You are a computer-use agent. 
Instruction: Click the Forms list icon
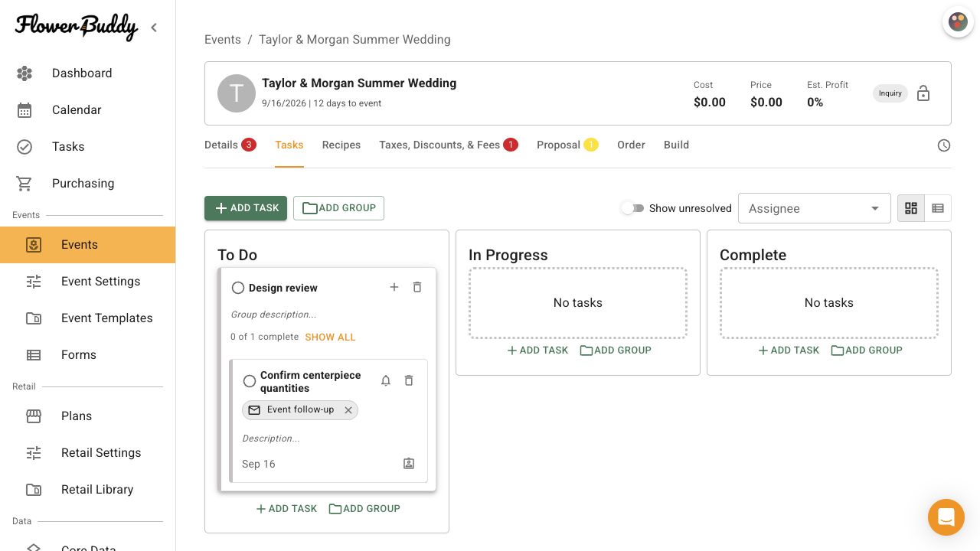(34, 355)
